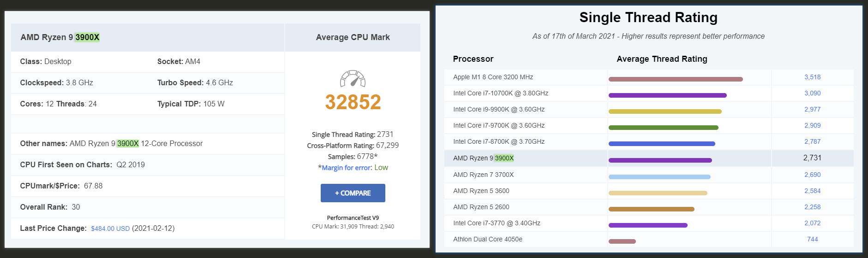Click the + COMPARE button
Viewport: 868px width, 258px height.
point(353,193)
